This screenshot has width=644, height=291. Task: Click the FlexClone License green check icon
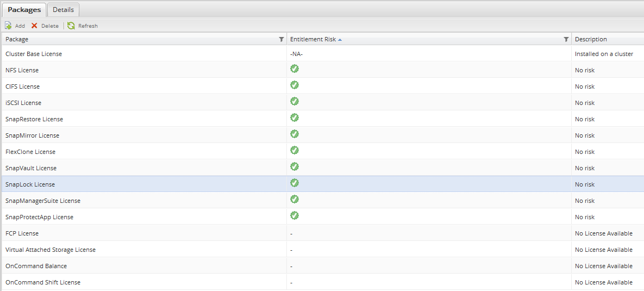tap(295, 150)
